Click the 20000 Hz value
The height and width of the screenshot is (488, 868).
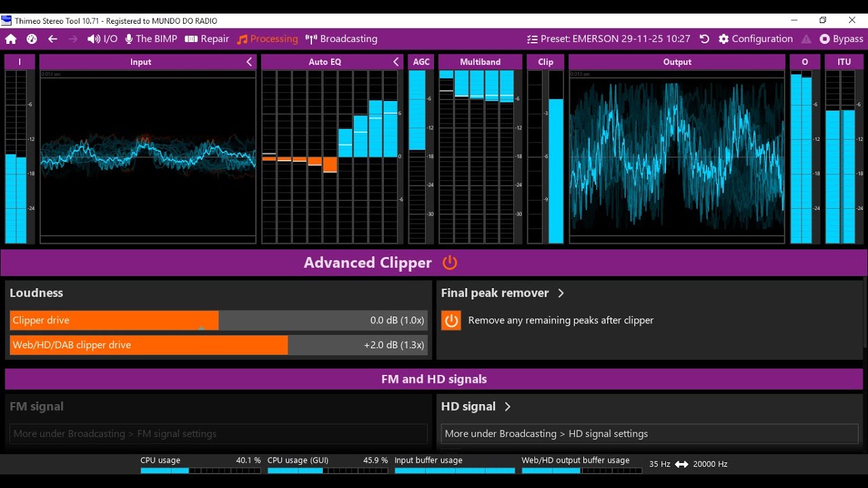[710, 464]
